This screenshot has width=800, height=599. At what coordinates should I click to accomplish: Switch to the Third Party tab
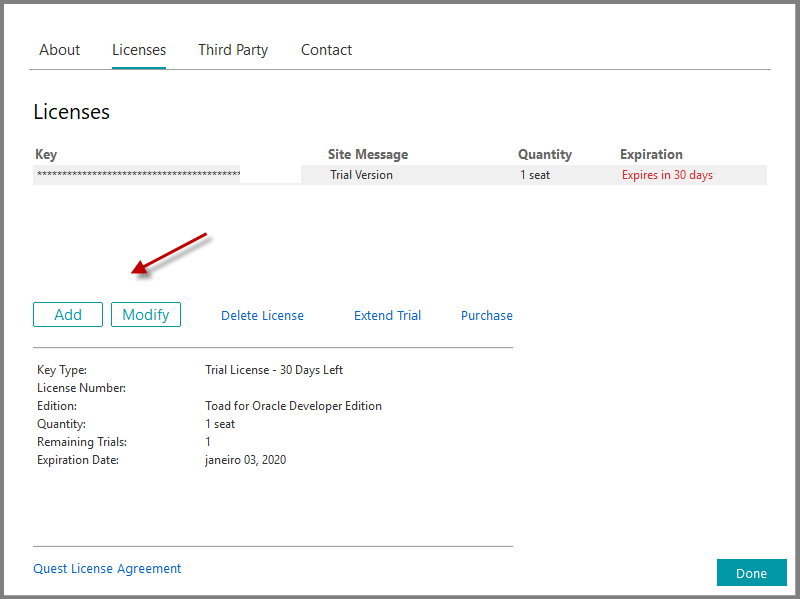tap(233, 50)
